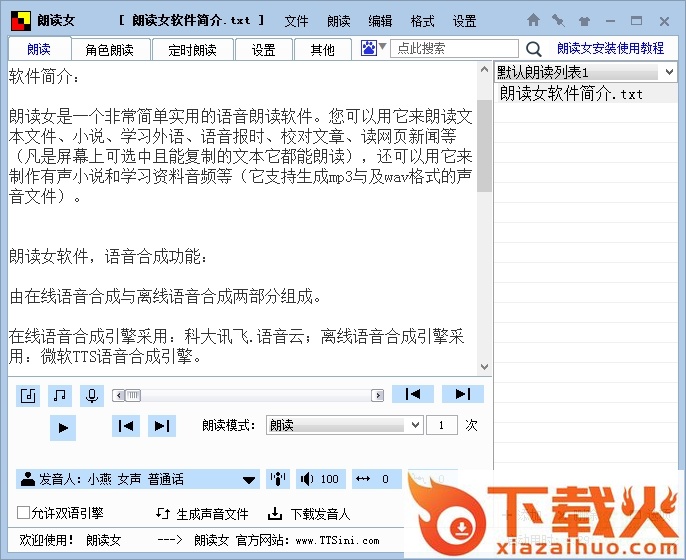Click the 软件简介: heading text

[x=44, y=76]
